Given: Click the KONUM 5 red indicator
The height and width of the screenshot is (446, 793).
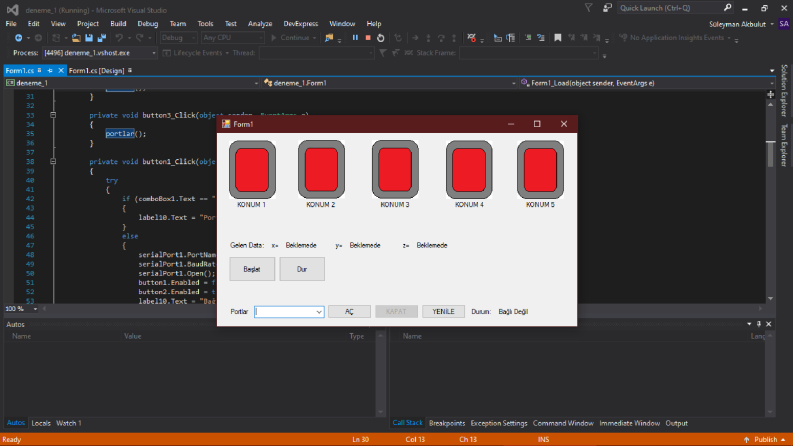Looking at the screenshot, I should click(540, 170).
